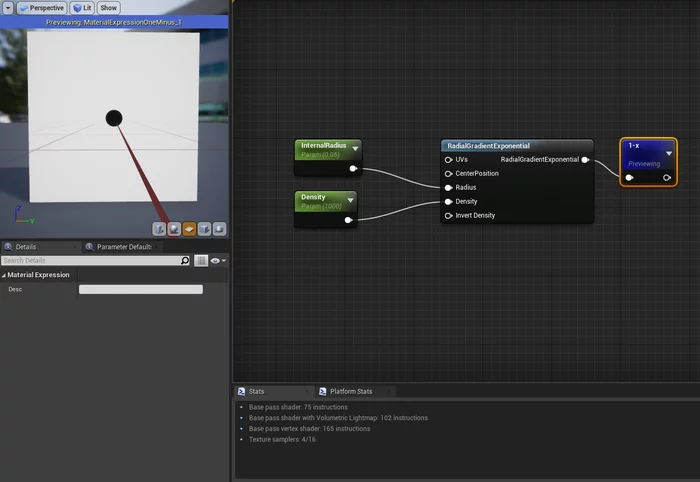700x482 pixels.
Task: Open the viewport options arrow menu
Action: point(8,8)
